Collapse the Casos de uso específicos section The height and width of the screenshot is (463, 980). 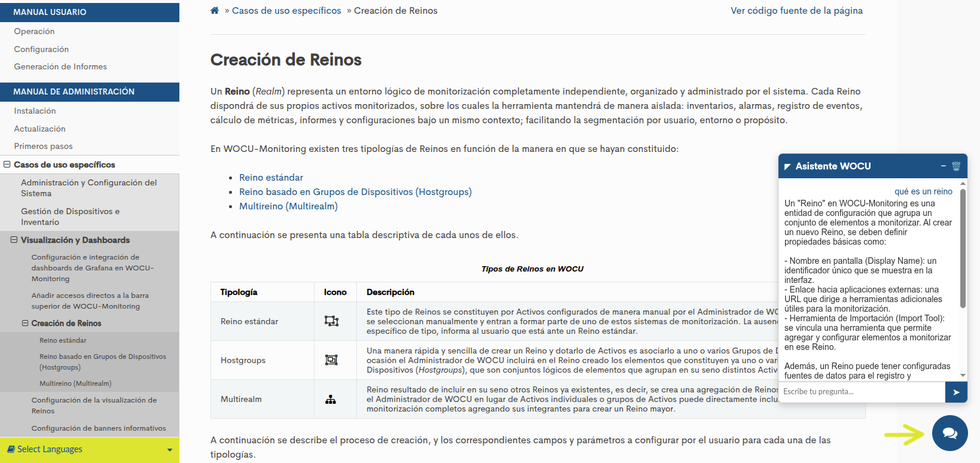click(7, 165)
